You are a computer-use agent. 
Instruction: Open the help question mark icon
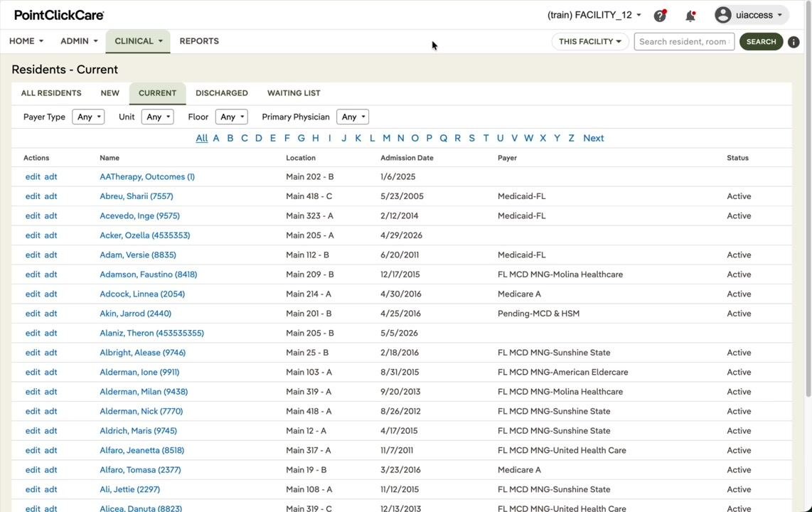660,16
